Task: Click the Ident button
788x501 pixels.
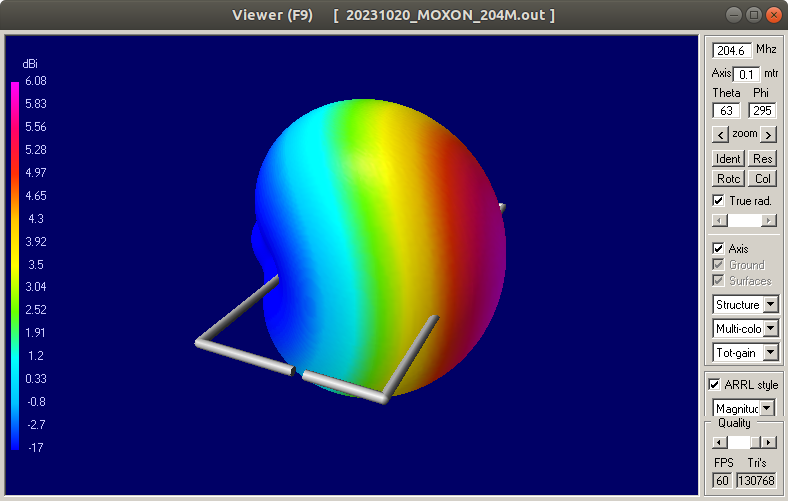Action: [x=727, y=159]
